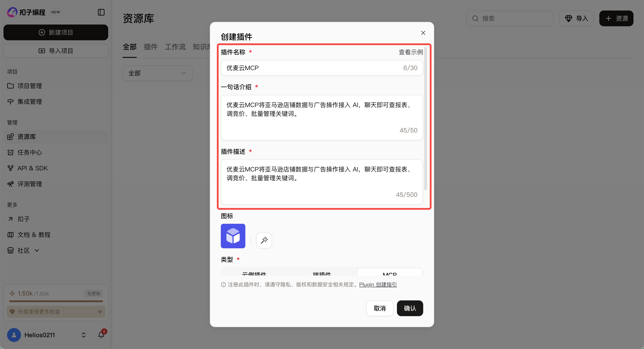Click the magic wand generate icon
Image resolution: width=644 pixels, height=349 pixels.
click(264, 240)
